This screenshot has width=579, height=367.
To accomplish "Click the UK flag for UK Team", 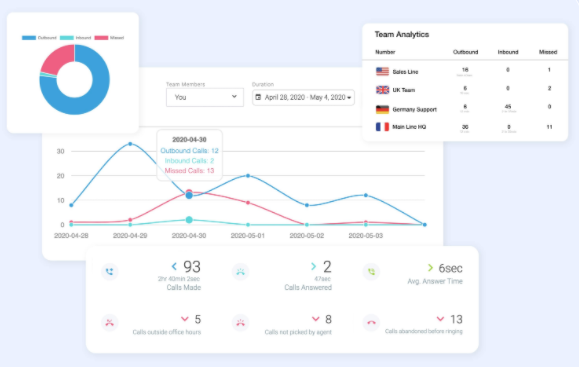I will coord(382,90).
